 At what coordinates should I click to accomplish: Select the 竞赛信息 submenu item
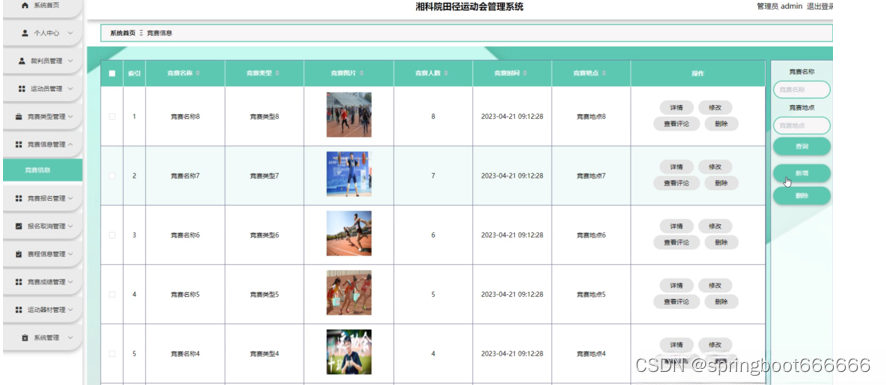43,170
